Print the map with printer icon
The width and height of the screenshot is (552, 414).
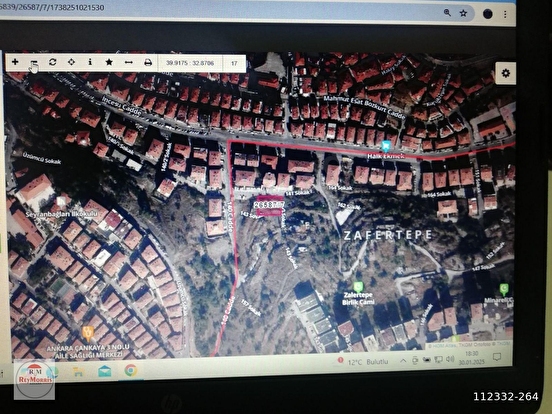pyautogui.click(x=148, y=63)
